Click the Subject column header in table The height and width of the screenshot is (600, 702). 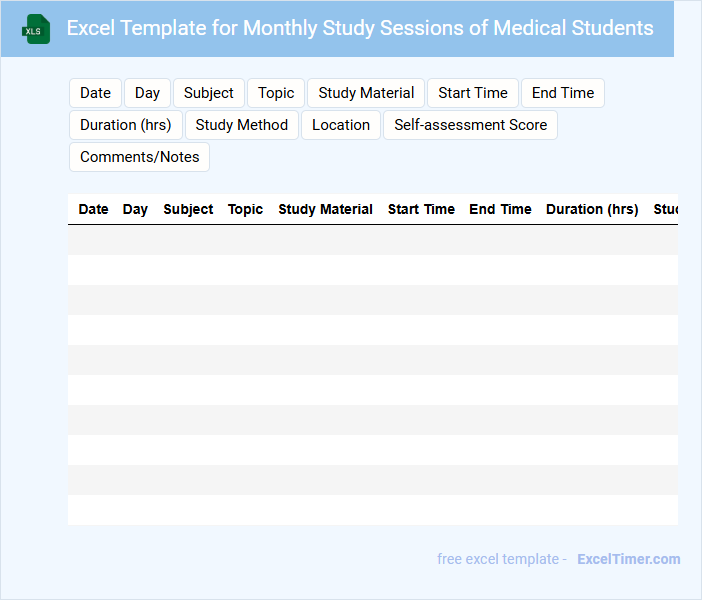click(x=188, y=209)
